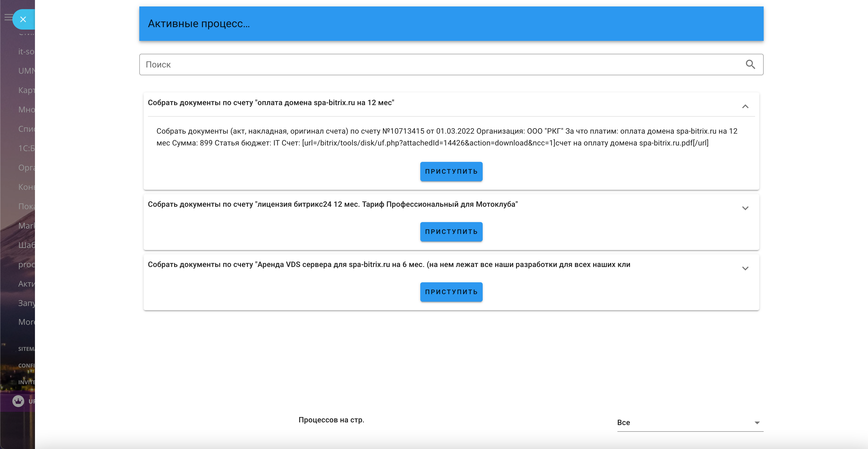Open SITEMAP link in sidebar
This screenshot has width=868, height=449.
(26, 349)
